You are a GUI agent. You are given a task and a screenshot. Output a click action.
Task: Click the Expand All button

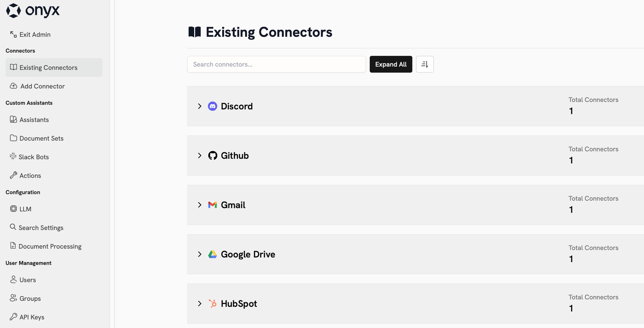391,64
